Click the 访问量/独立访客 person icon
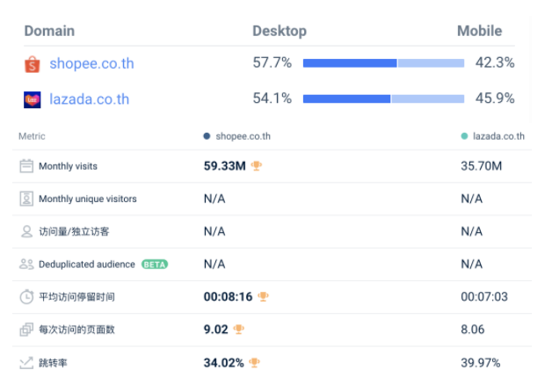 tap(26, 231)
